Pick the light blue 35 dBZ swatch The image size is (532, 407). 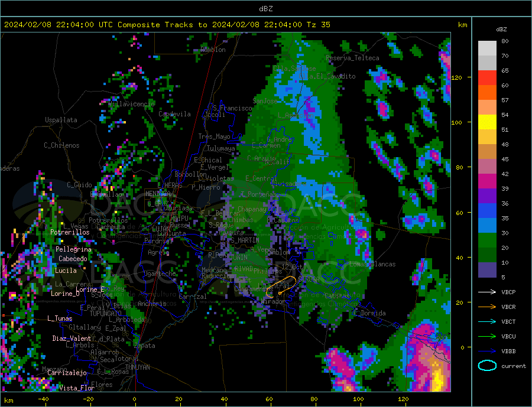(x=487, y=225)
